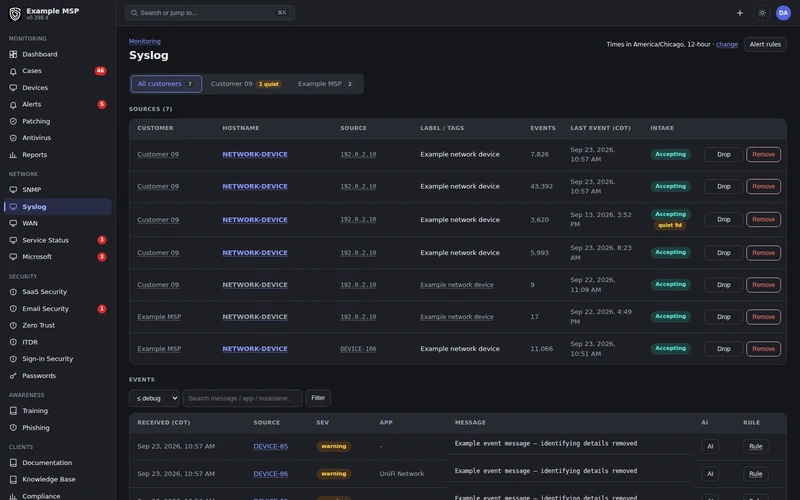
Task: Click Rule button for DEVICE-86 event
Action: tap(756, 474)
